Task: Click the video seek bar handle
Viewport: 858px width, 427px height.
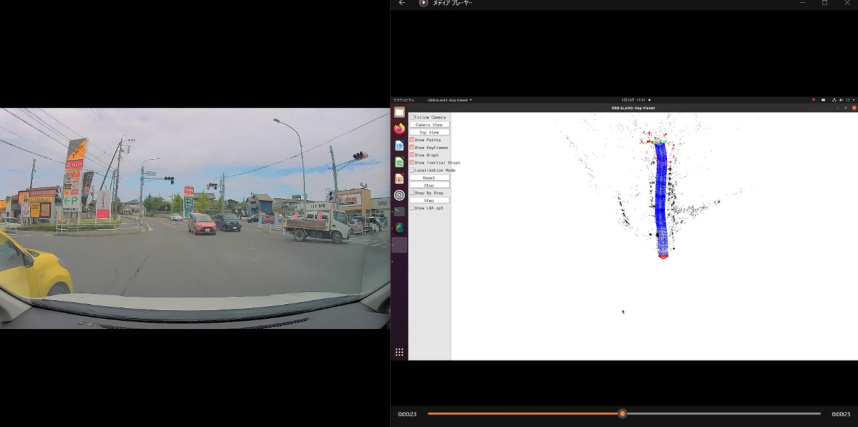Action: tap(622, 413)
